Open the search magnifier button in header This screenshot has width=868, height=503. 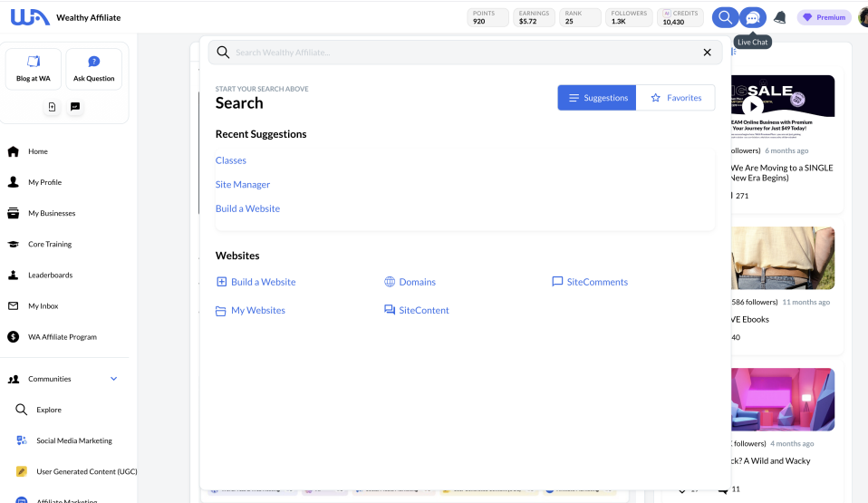(725, 17)
